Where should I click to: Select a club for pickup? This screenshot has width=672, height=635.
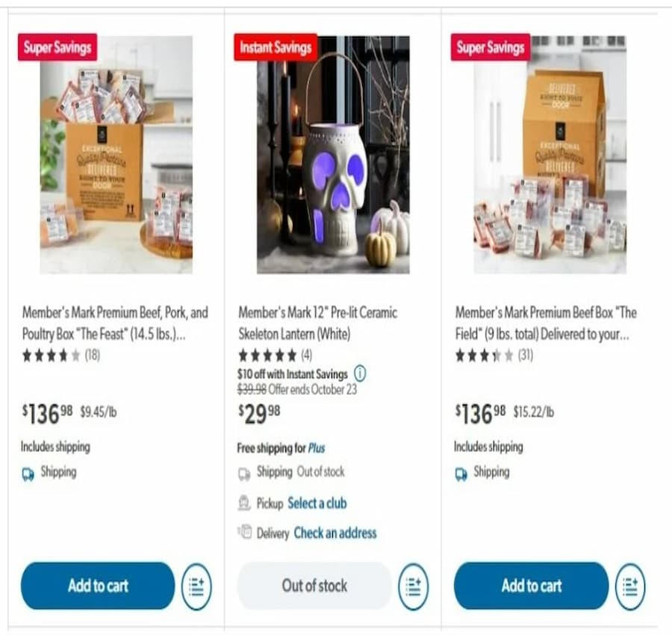click(x=317, y=503)
